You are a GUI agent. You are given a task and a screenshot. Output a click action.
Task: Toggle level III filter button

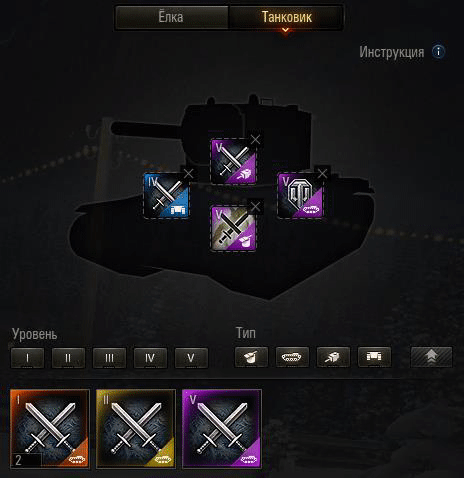coord(109,358)
